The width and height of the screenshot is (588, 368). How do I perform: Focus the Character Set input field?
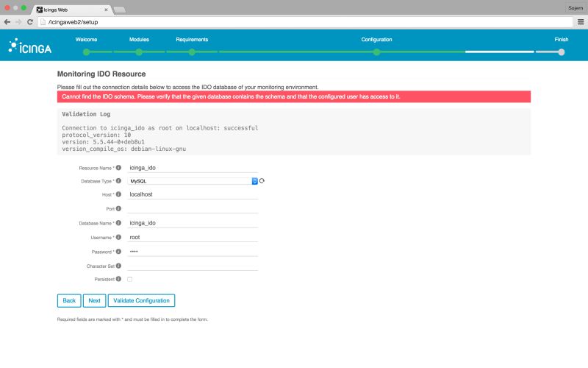click(193, 266)
